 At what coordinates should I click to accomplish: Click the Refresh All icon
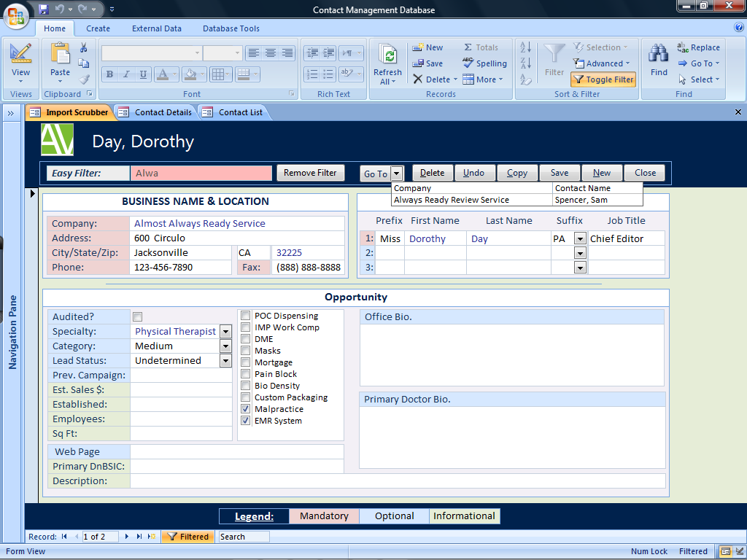coord(388,55)
